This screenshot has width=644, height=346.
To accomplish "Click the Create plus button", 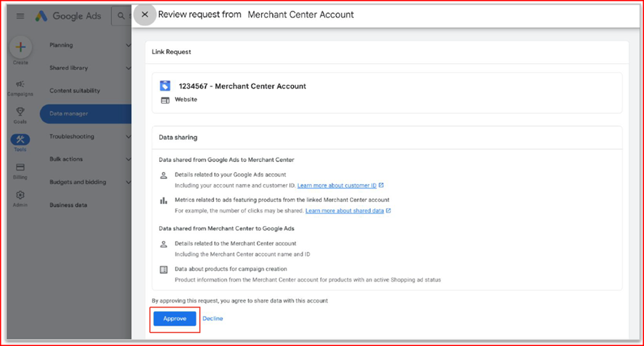I will click(x=20, y=48).
